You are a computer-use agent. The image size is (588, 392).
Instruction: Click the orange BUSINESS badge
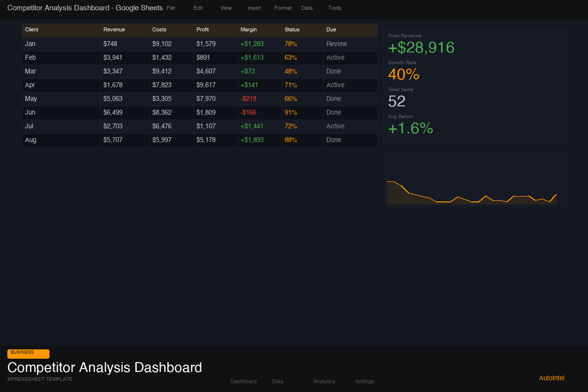click(28, 353)
